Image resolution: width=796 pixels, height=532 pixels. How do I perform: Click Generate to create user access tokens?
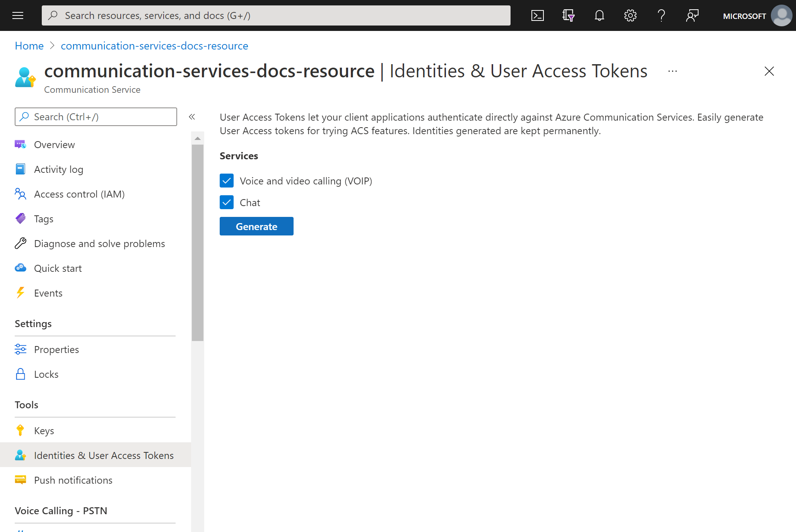256,226
